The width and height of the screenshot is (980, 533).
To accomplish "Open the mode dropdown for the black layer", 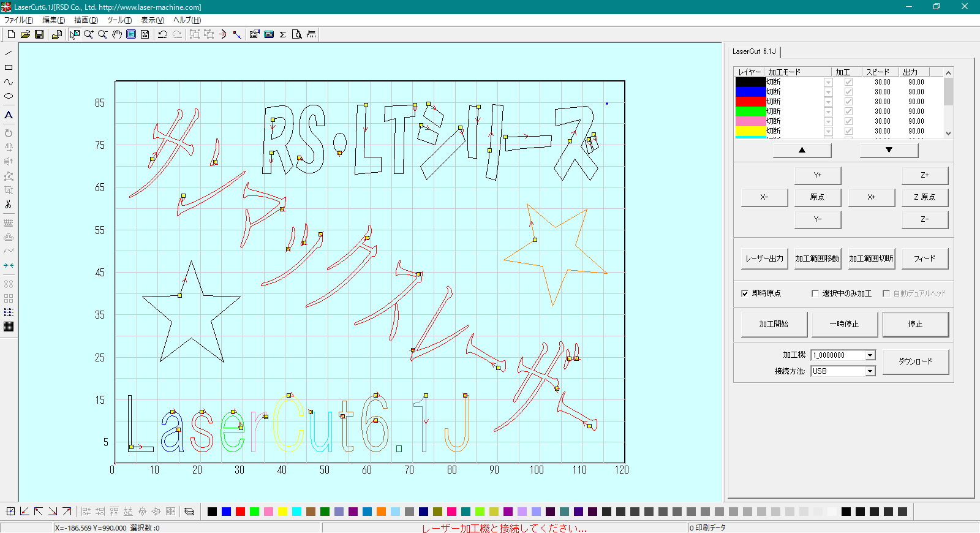I will click(828, 82).
